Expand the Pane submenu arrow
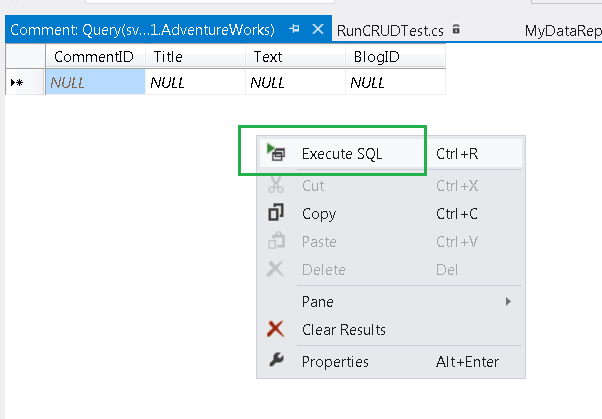602x419 pixels. point(509,301)
